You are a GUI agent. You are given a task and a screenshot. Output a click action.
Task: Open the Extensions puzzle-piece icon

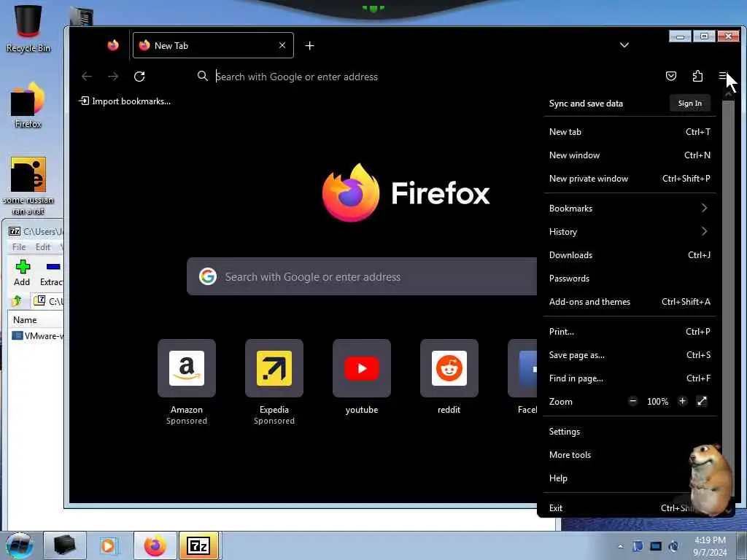pyautogui.click(x=697, y=76)
